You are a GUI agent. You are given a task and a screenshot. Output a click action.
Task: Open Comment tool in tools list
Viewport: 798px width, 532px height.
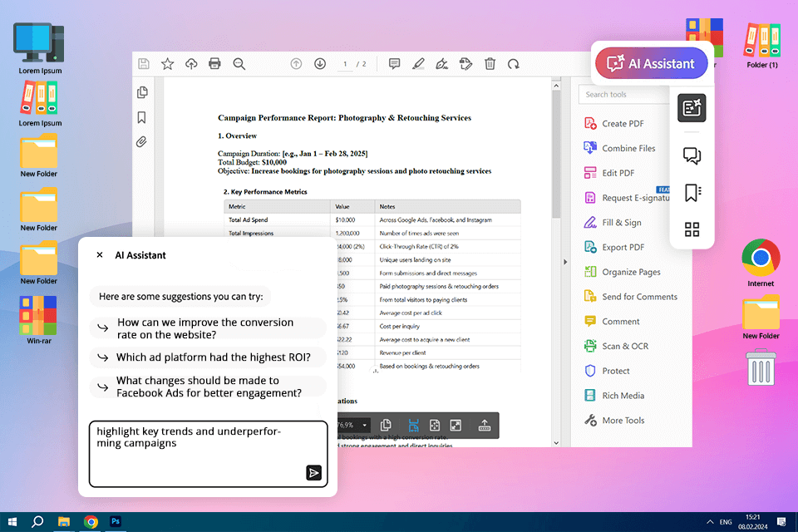612,322
